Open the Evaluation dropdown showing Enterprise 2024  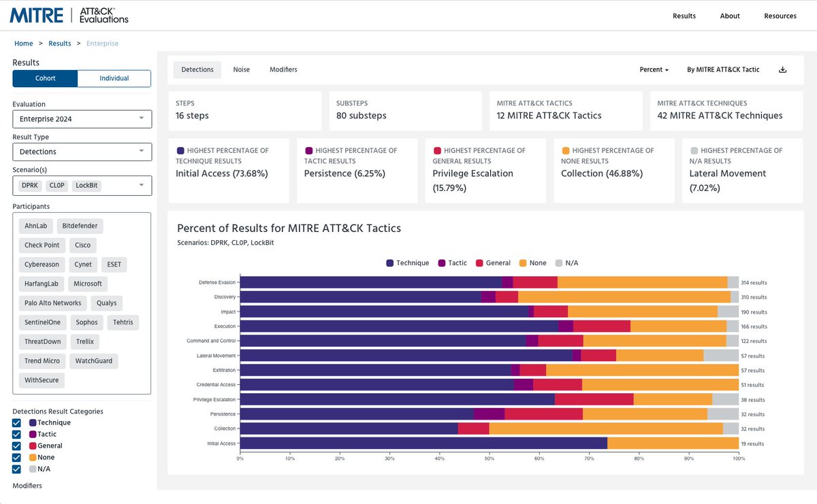click(82, 118)
